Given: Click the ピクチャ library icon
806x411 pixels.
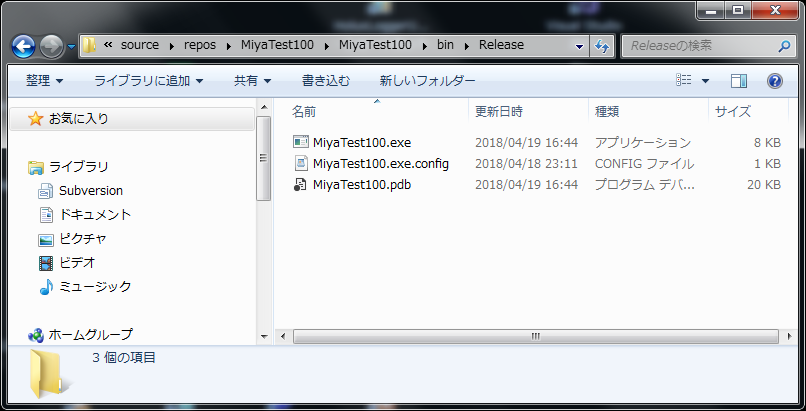Looking at the screenshot, I should (x=46, y=239).
